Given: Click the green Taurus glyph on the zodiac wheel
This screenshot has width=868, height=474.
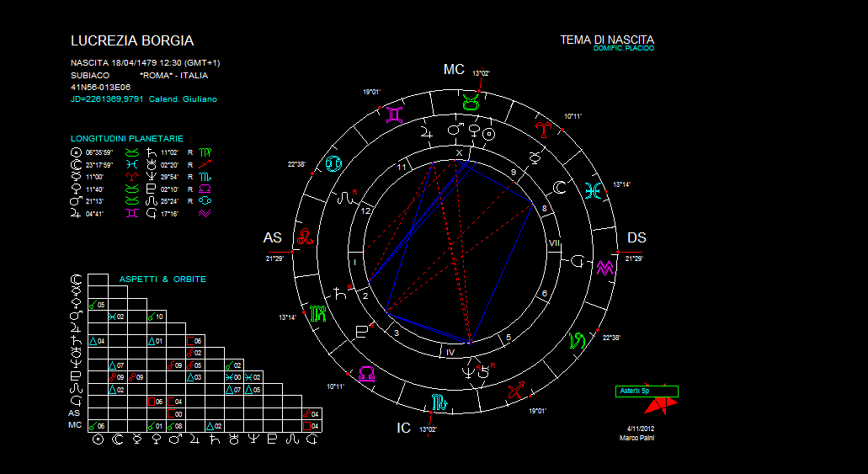Looking at the screenshot, I should (x=471, y=103).
